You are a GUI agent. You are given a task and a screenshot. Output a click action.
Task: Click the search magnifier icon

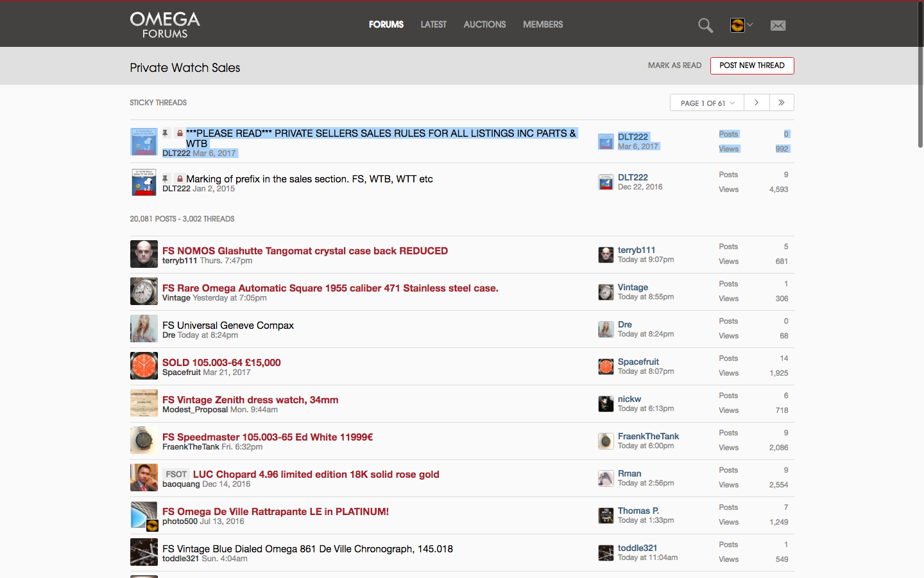[705, 26]
